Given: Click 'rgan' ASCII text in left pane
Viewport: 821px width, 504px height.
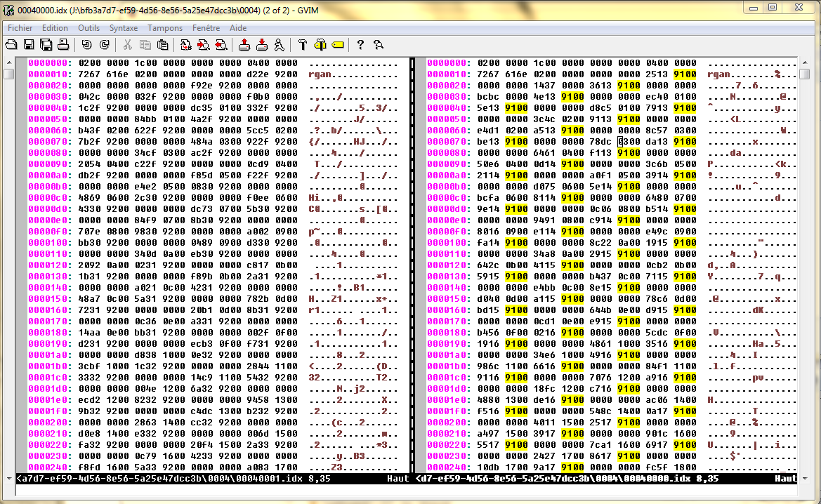Looking at the screenshot, I should click(320, 74).
